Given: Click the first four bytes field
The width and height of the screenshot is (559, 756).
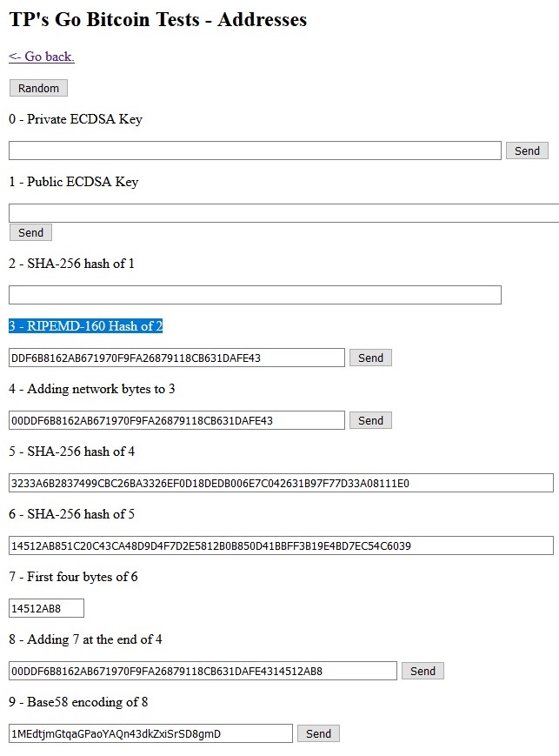Looking at the screenshot, I should click(46, 608).
